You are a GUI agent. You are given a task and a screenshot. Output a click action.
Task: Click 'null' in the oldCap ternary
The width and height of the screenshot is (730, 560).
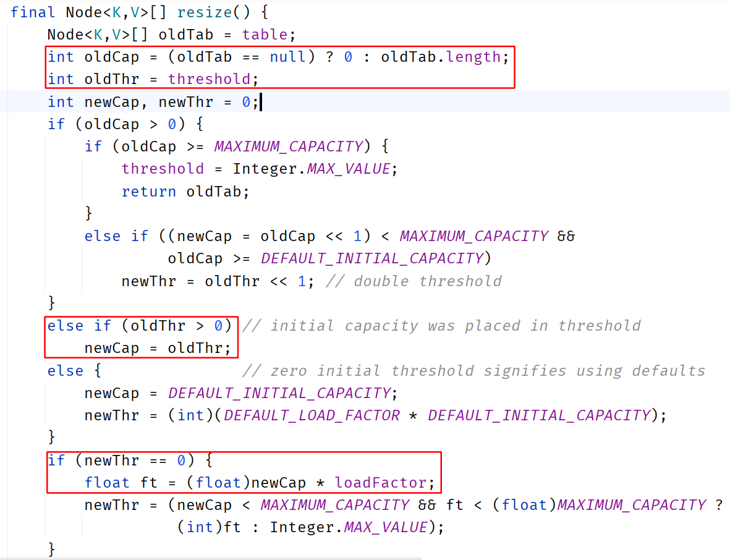(x=287, y=57)
